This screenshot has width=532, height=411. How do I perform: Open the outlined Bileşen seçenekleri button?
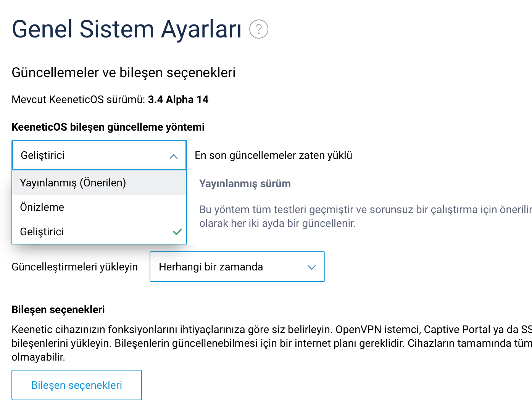coord(77,385)
